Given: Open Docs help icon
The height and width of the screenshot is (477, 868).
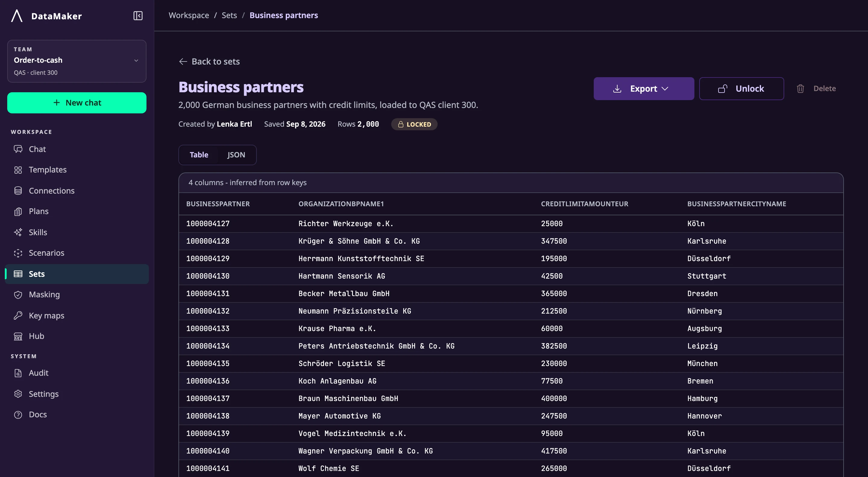Looking at the screenshot, I should pyautogui.click(x=18, y=415).
